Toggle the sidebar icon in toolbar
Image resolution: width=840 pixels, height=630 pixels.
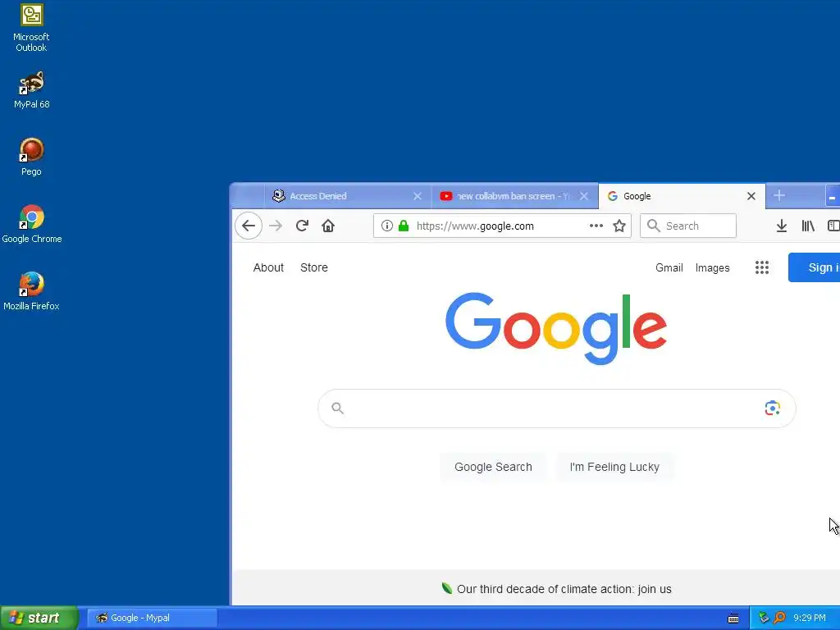click(833, 226)
